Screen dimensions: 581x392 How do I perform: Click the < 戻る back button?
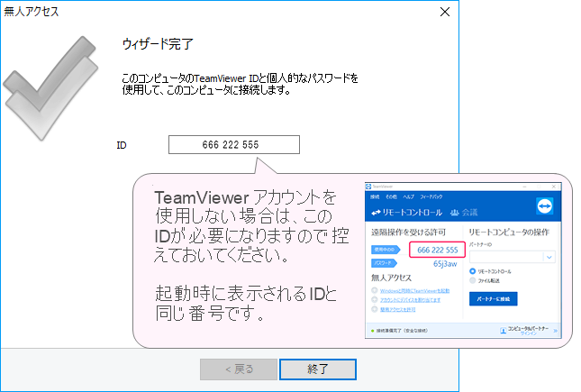coord(239,369)
